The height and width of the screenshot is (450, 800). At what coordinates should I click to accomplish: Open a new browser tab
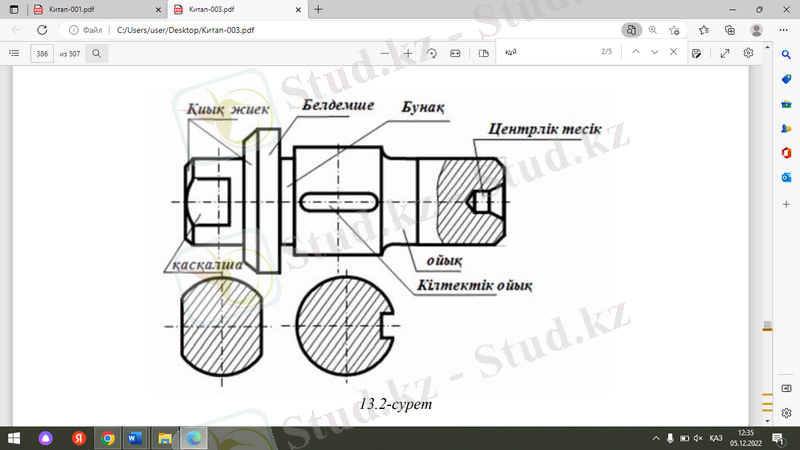[x=318, y=9]
